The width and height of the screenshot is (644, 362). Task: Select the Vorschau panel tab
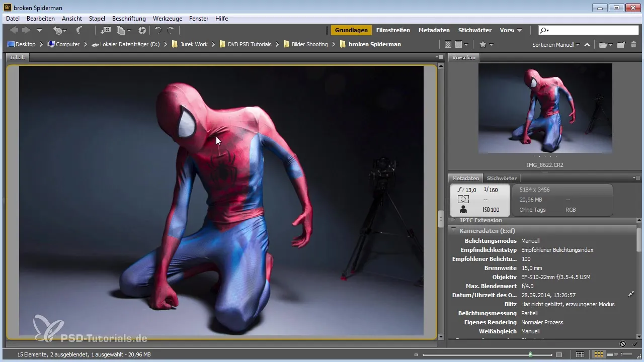click(464, 57)
